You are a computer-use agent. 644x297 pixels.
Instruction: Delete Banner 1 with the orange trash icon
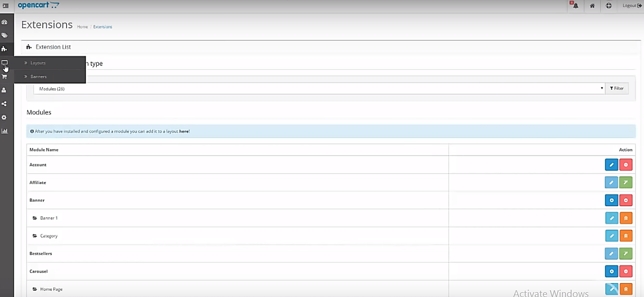(626, 218)
